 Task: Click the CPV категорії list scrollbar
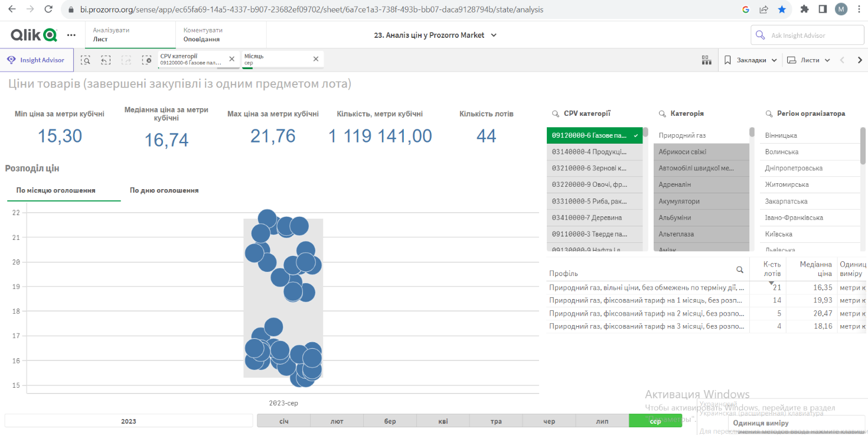point(645,132)
